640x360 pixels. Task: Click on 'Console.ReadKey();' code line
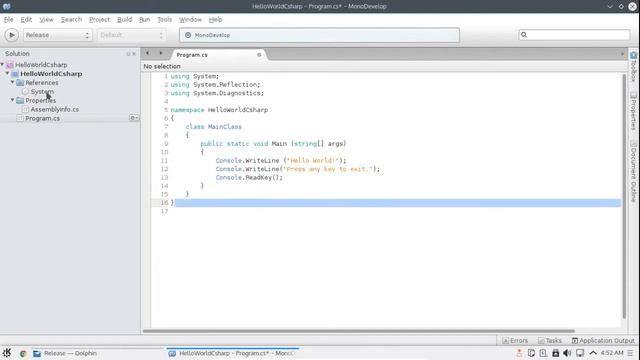click(x=249, y=178)
